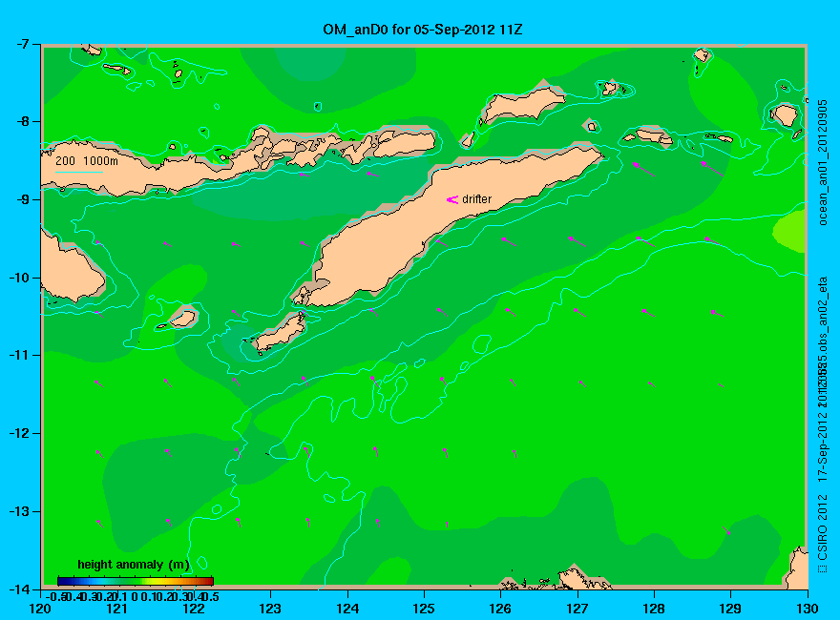
Task: Click the 'height anomaly (m)' label
Action: pyautogui.click(x=134, y=565)
